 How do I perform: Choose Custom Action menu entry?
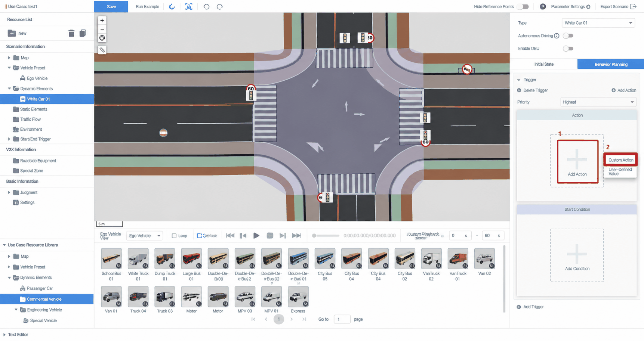620,160
